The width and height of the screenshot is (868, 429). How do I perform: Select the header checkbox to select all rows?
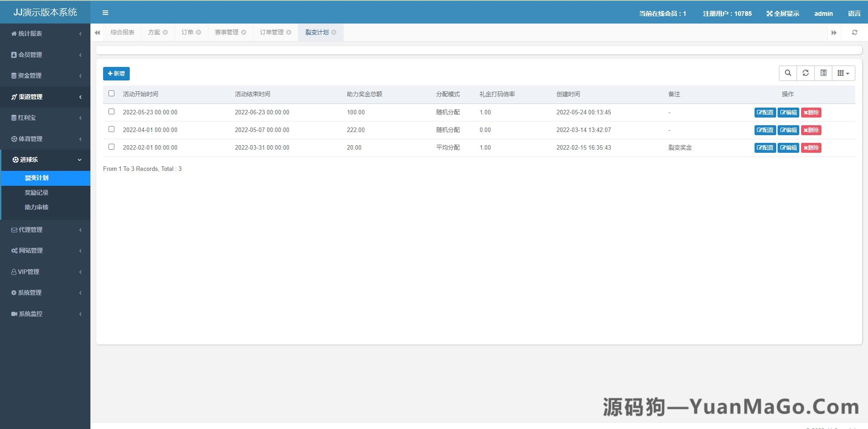point(111,93)
